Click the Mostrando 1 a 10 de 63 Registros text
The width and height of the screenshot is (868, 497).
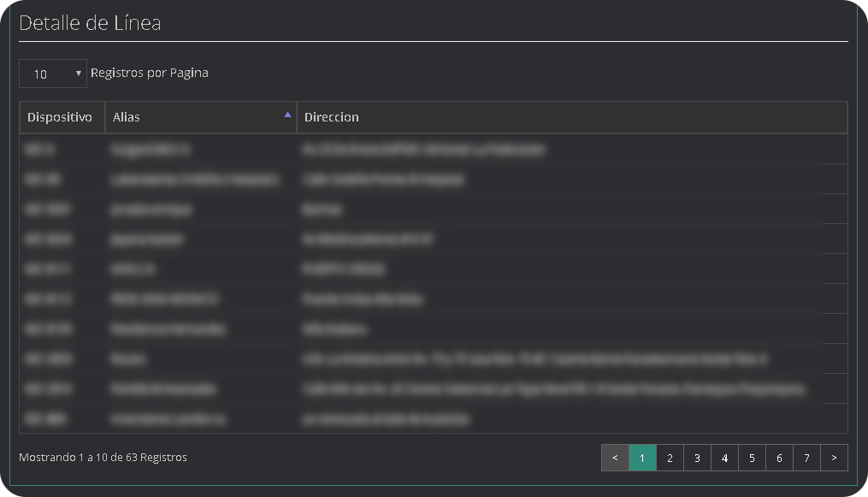click(x=103, y=458)
